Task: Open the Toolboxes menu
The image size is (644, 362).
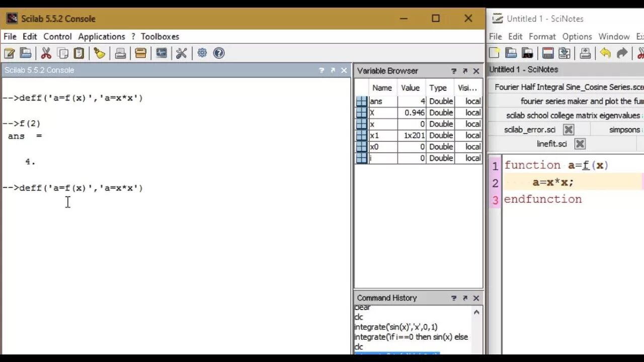Action: [x=160, y=36]
